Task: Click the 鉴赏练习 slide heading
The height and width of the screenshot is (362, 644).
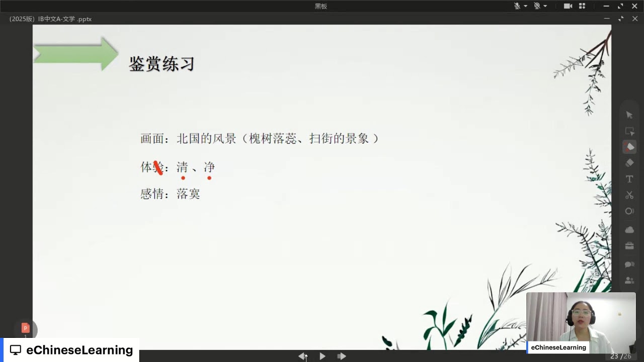Action: point(162,64)
